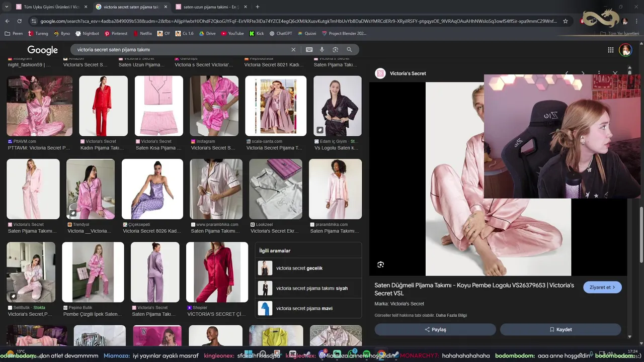
Task: Click Victoria's Secret source in preview panel
Action: [x=401, y=73]
